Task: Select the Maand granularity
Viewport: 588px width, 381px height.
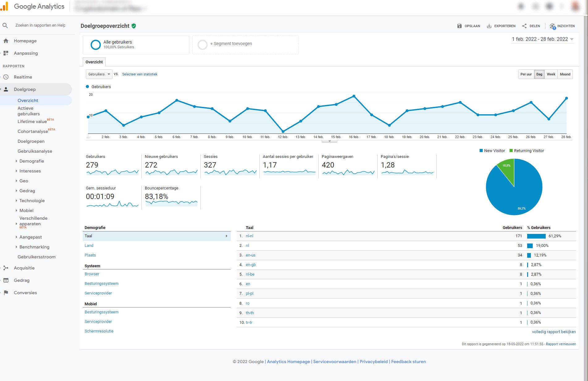Action: click(565, 74)
